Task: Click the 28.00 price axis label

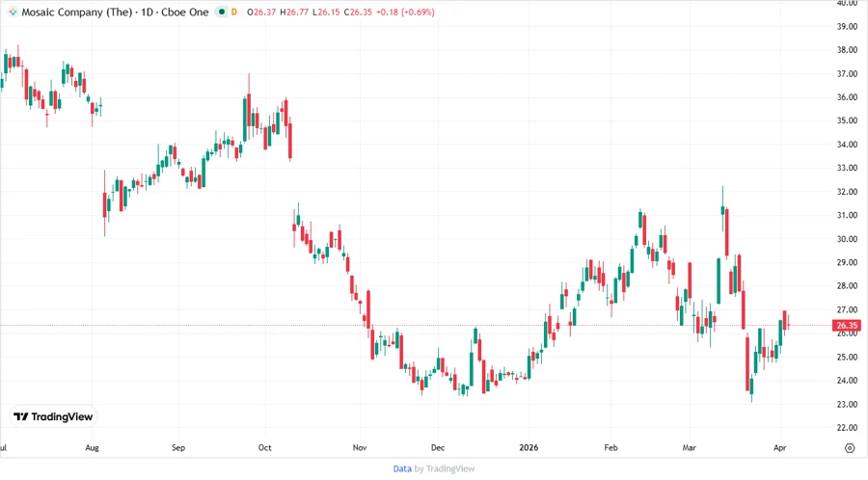Action: click(x=847, y=286)
